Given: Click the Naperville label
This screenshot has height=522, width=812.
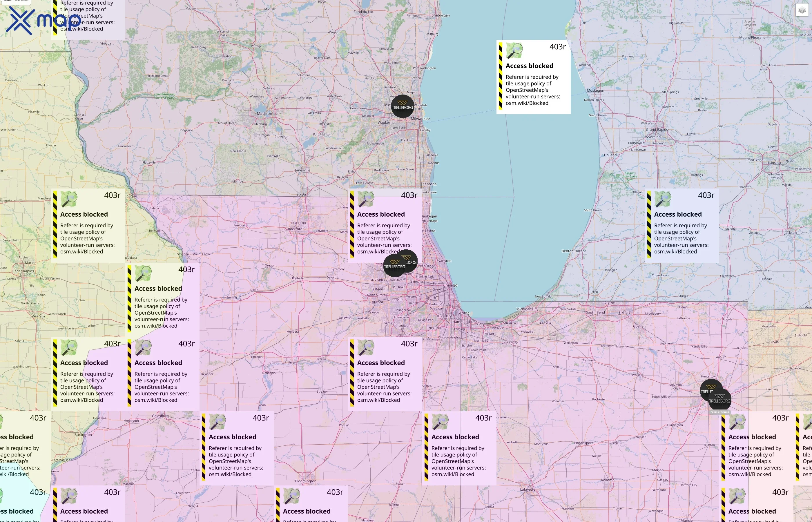Looking at the screenshot, I should click(x=395, y=300).
